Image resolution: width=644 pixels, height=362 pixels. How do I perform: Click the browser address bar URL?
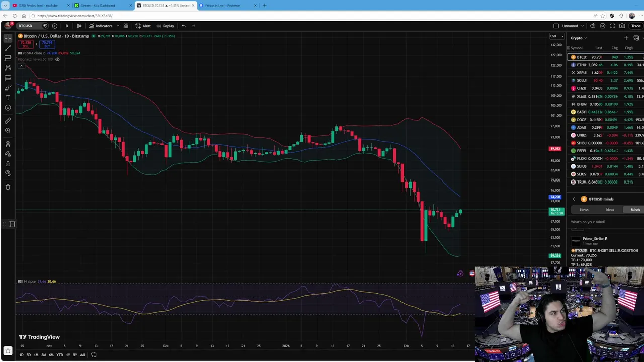74,16
